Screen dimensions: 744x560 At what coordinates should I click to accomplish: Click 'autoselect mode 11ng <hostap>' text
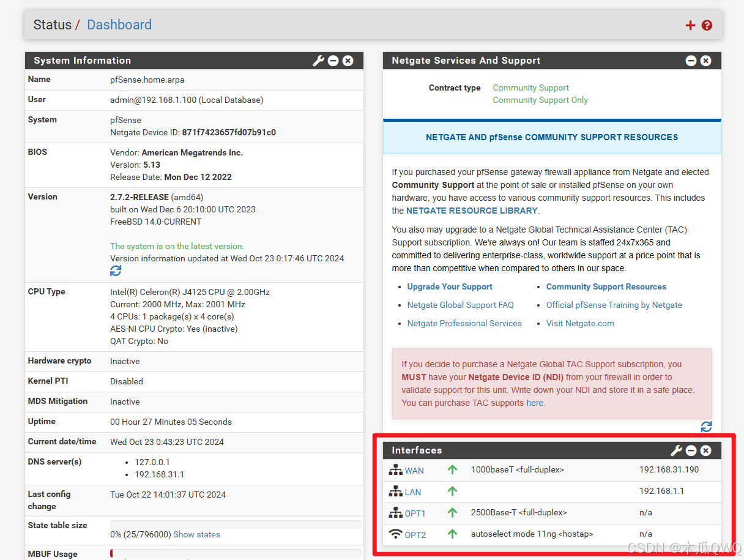click(x=532, y=534)
